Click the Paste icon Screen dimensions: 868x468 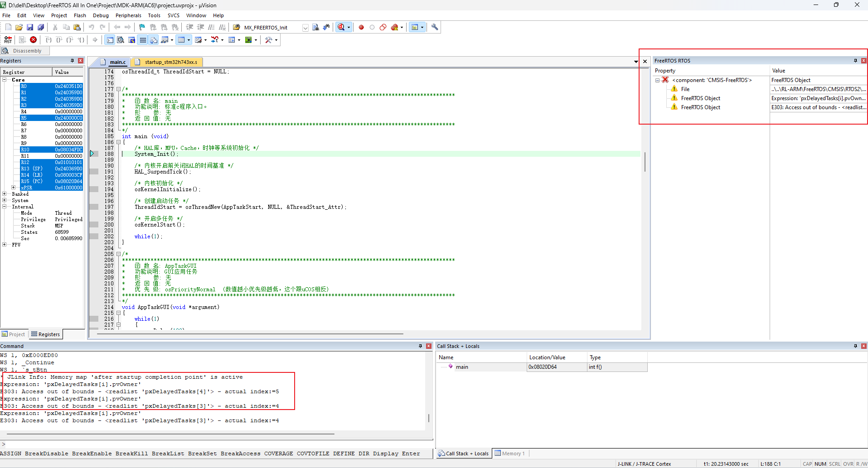(x=77, y=27)
